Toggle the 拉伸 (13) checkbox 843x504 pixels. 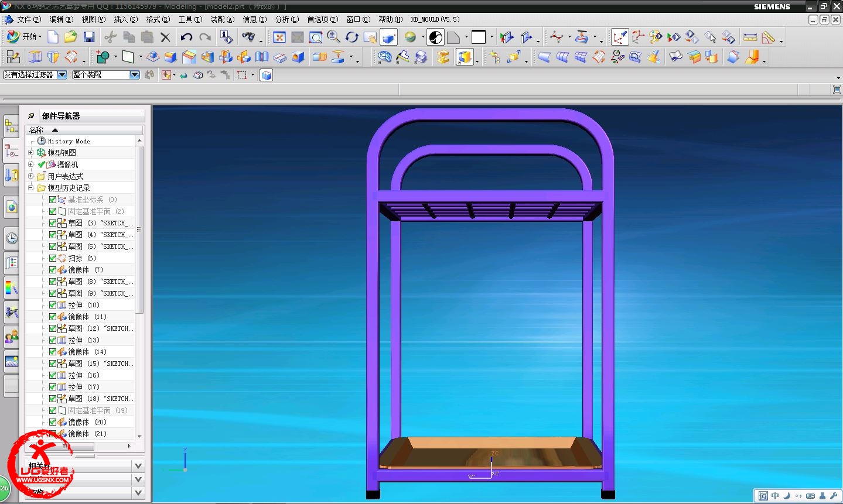point(53,340)
